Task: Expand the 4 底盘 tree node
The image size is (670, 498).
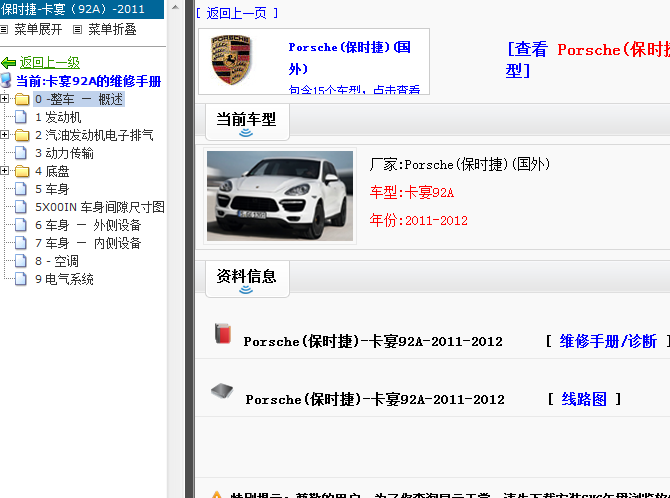Action: (x=4, y=171)
